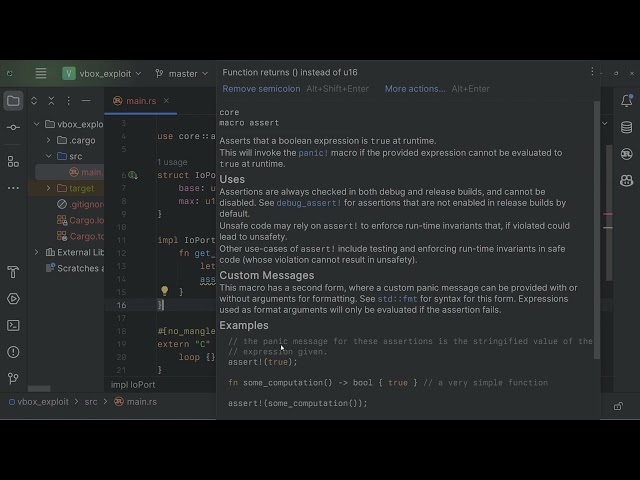Switch to the main.rs editor tab
The height and width of the screenshot is (480, 640).
tap(141, 101)
